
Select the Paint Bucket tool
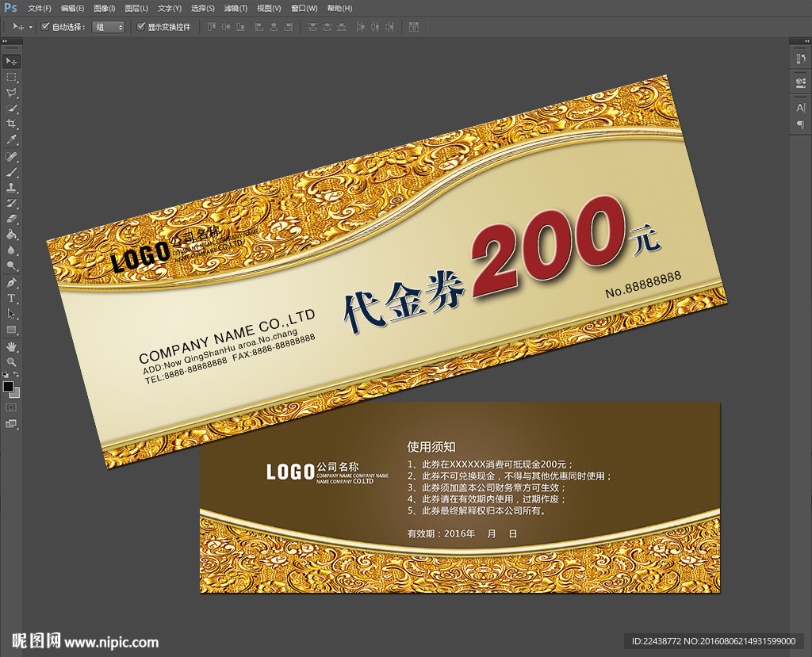[x=11, y=234]
